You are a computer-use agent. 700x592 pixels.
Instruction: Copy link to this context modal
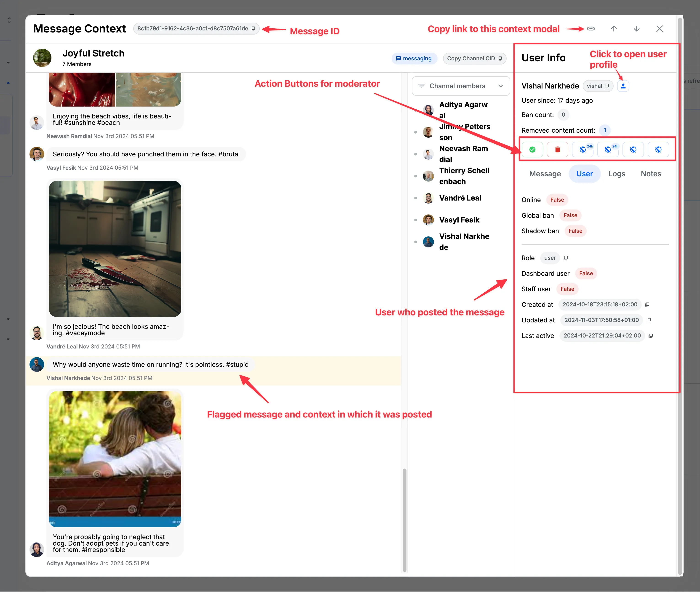[591, 29]
